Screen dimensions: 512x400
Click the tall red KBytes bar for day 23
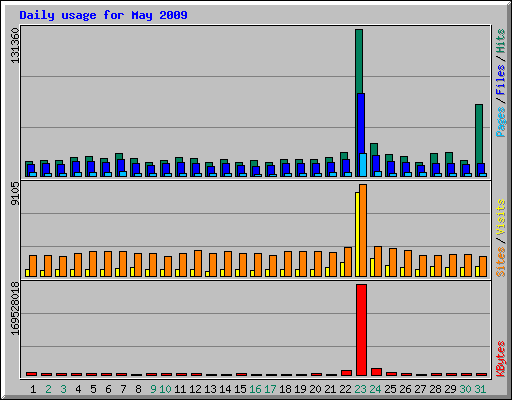click(x=361, y=330)
